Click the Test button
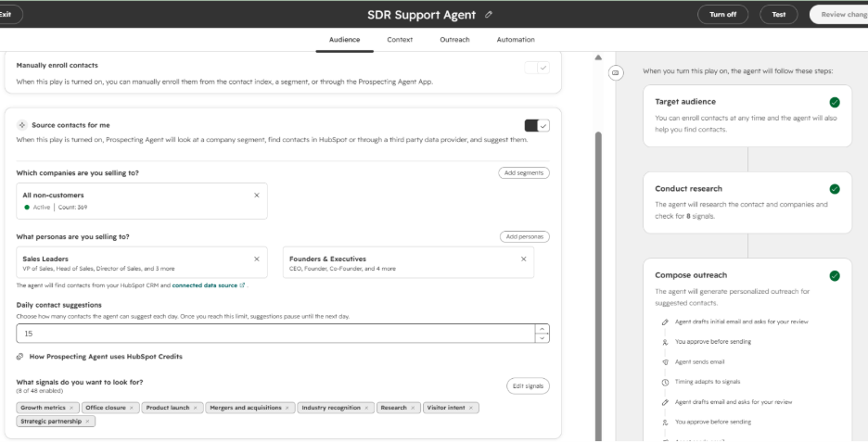 [x=778, y=15]
